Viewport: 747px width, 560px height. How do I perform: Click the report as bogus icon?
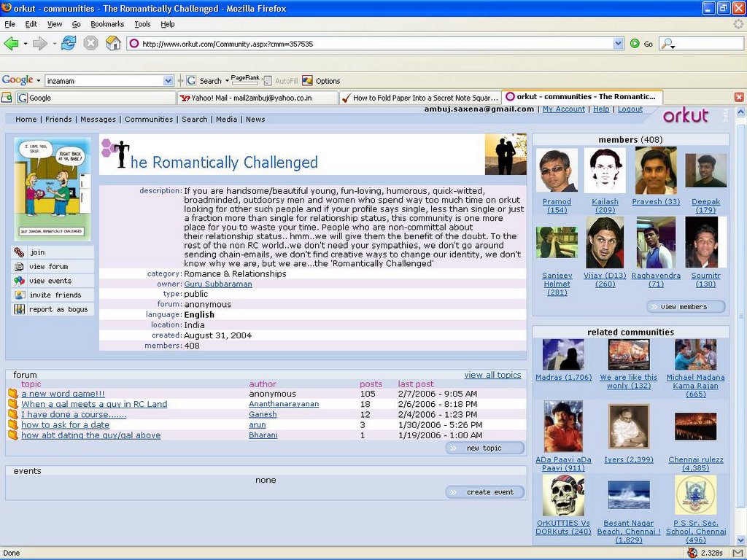(19, 309)
